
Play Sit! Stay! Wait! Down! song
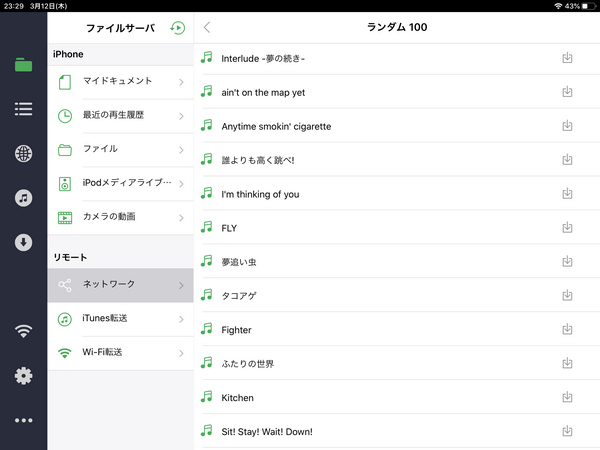click(x=397, y=431)
